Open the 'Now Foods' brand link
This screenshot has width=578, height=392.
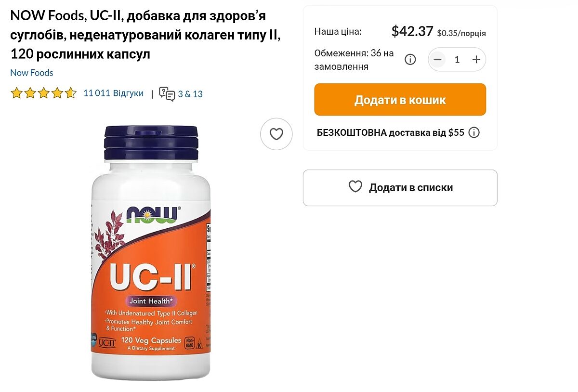(32, 73)
